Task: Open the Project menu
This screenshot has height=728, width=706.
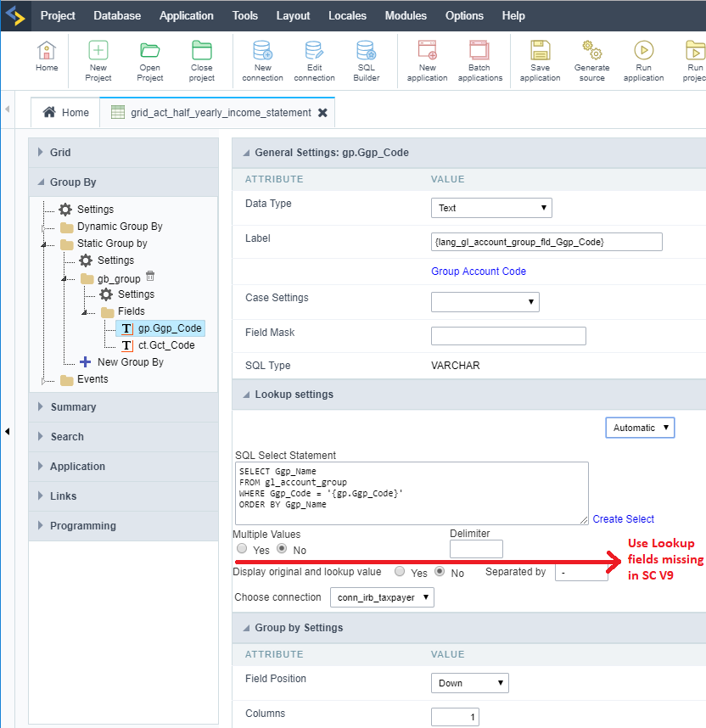Action: tap(58, 16)
